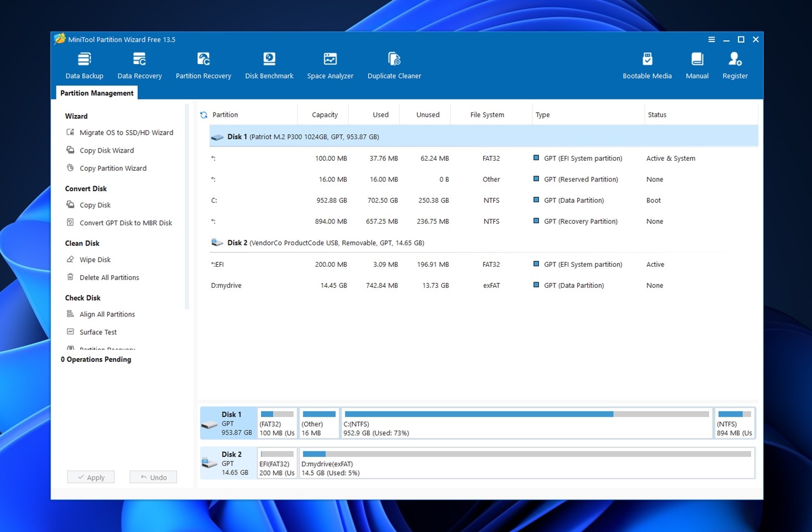
Task: Open the Space Analyzer
Action: (x=330, y=65)
